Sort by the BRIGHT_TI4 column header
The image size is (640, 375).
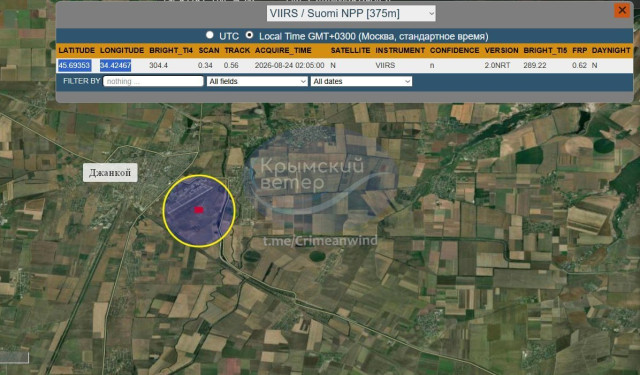tap(171, 51)
